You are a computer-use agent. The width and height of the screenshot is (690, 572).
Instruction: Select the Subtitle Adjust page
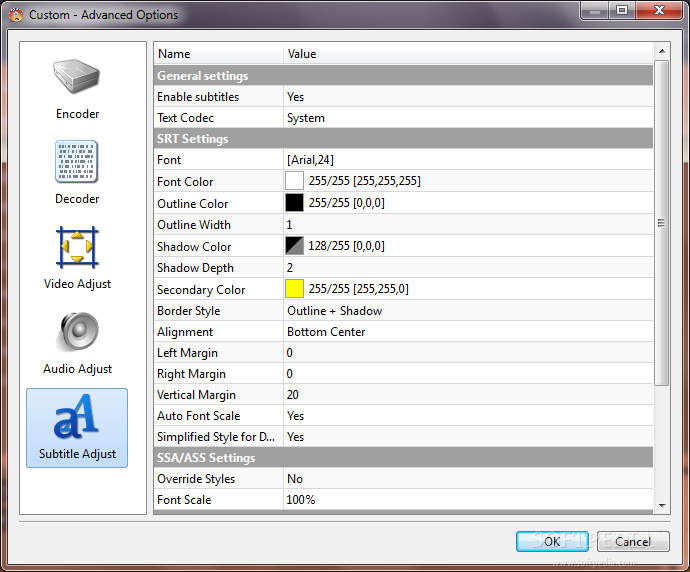pos(77,428)
